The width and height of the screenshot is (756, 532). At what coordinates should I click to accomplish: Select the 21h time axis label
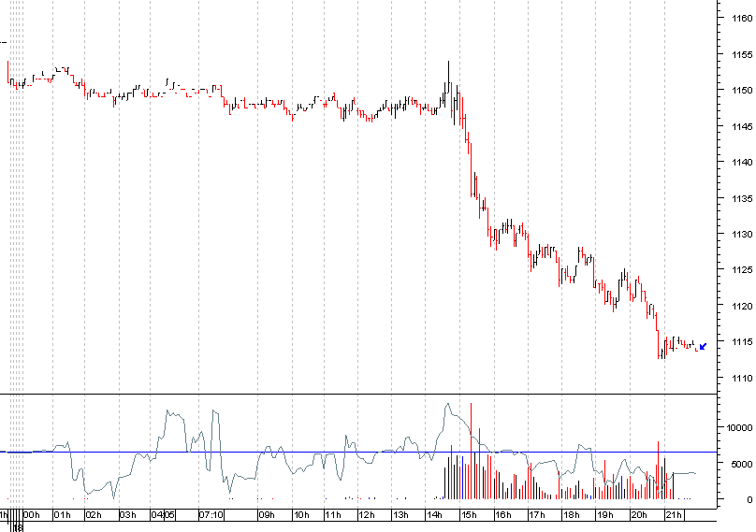coord(674,515)
